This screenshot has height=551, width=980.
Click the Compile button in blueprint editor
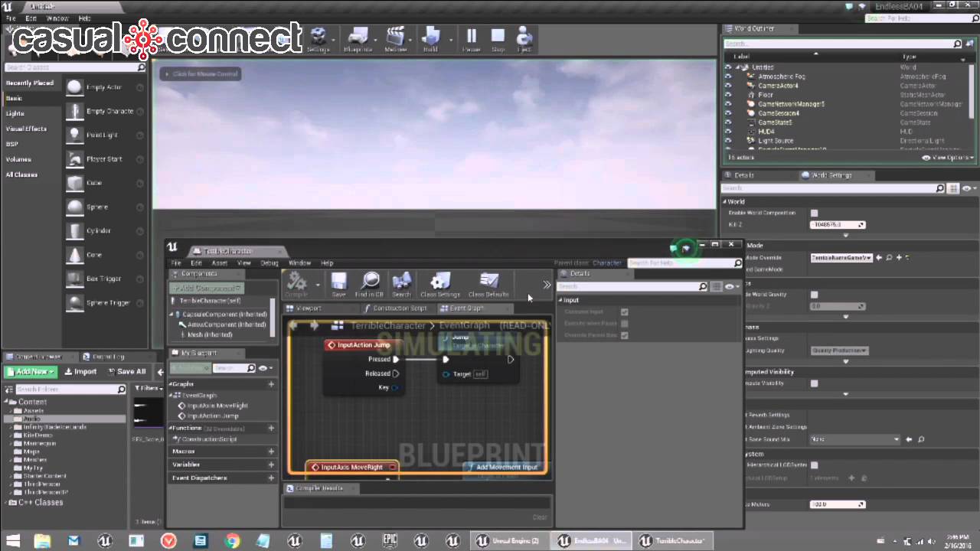point(297,285)
